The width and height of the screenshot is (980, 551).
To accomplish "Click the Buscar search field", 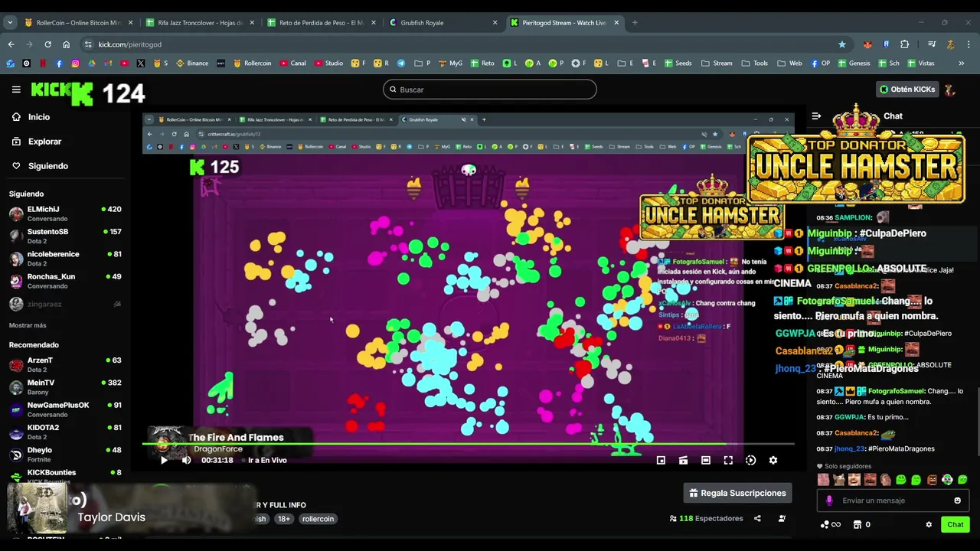I will 490,90.
